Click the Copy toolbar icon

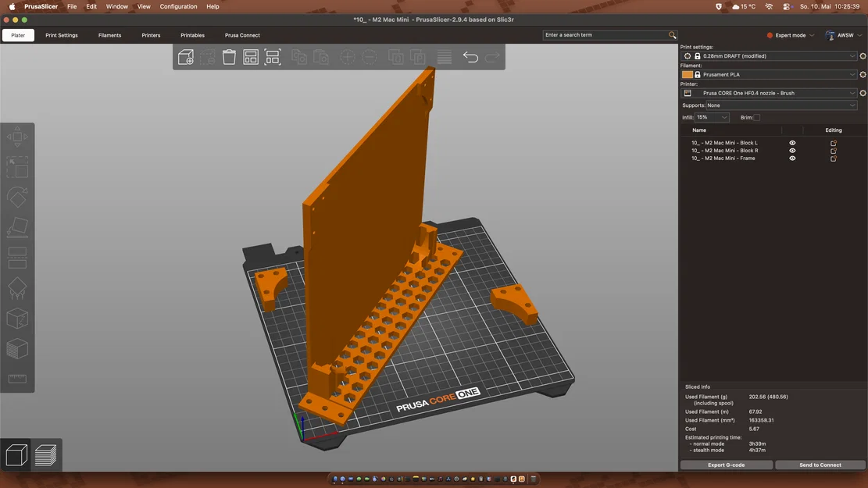(299, 57)
